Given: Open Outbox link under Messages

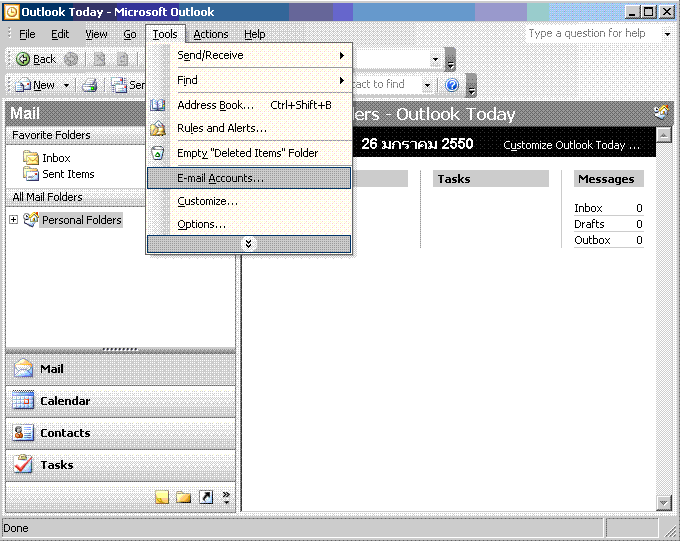Looking at the screenshot, I should pyautogui.click(x=592, y=240).
